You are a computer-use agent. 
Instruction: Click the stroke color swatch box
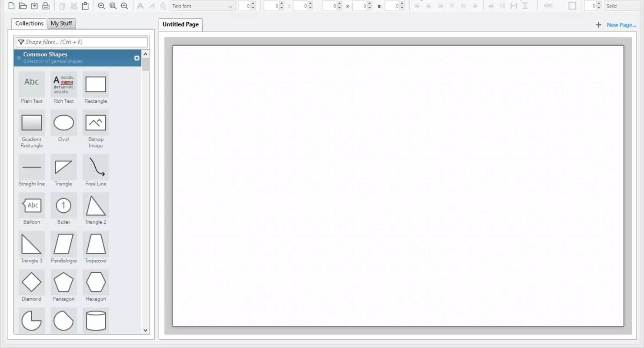pyautogui.click(x=572, y=6)
